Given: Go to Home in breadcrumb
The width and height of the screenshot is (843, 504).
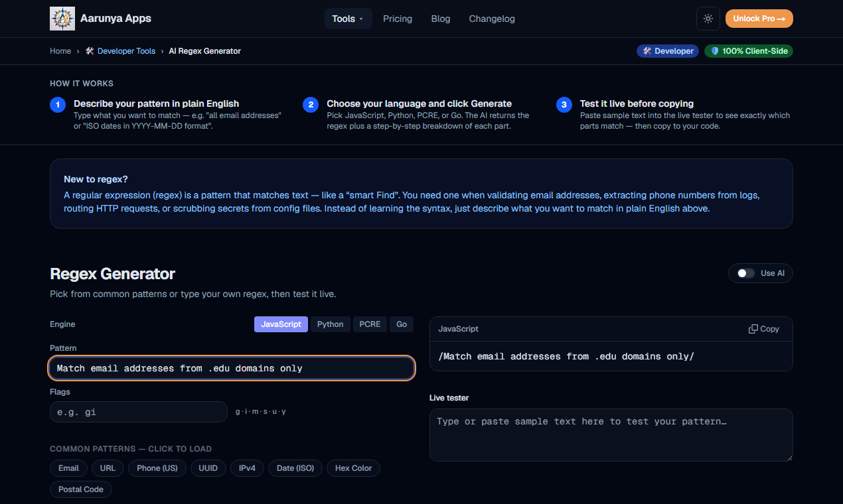Looking at the screenshot, I should pyautogui.click(x=60, y=51).
